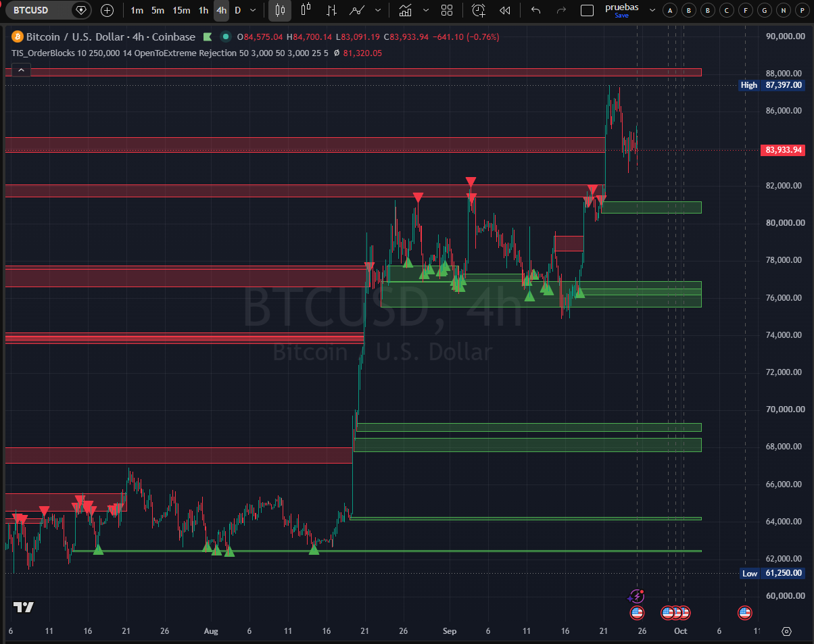
Task: Click the close value C83,933.94 in legend
Action: tap(406, 37)
